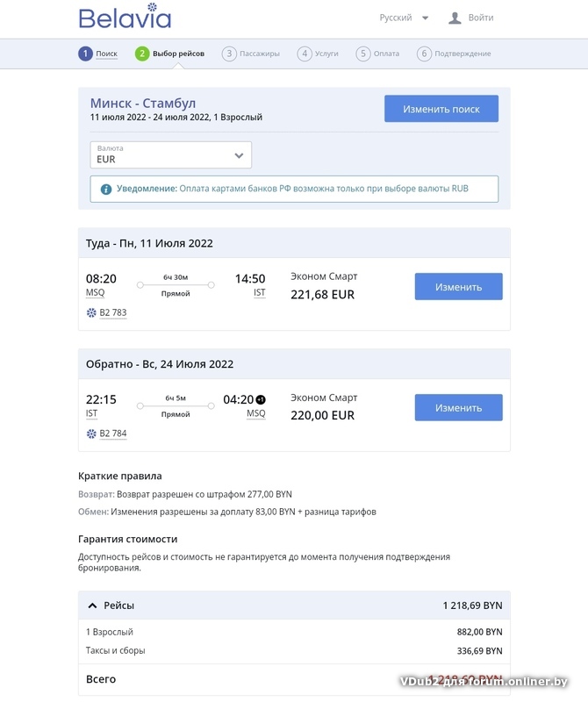Click the user profile icon

point(455,18)
